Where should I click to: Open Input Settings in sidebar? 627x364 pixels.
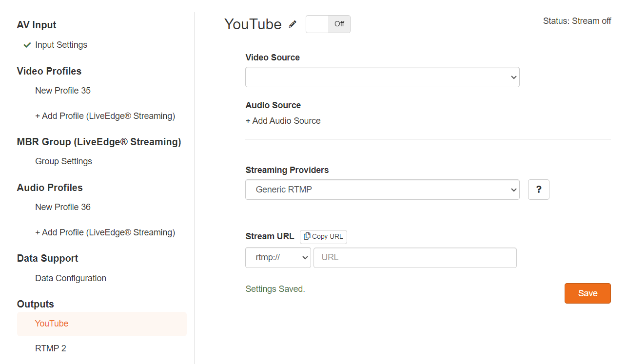click(61, 45)
